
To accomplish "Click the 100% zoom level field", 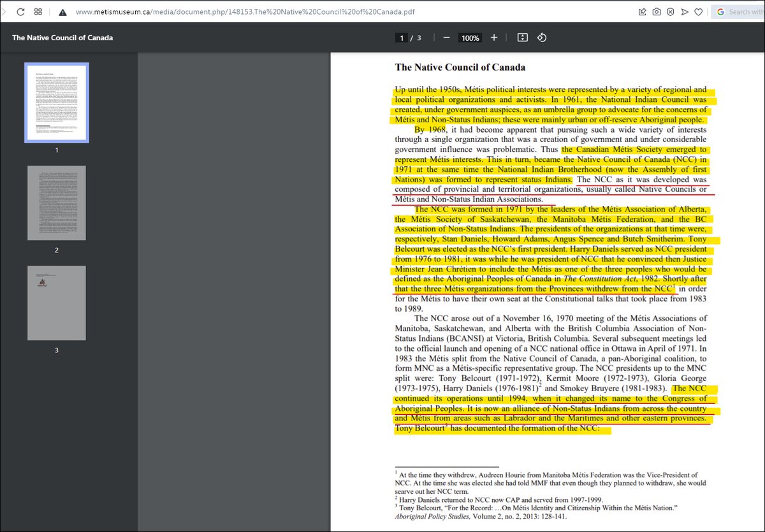I will [x=470, y=38].
